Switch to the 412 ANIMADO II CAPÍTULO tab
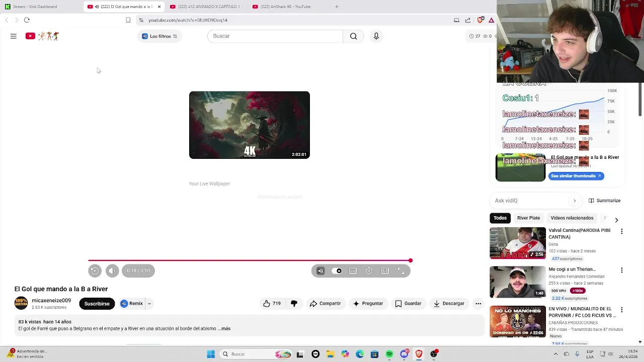 206,7
